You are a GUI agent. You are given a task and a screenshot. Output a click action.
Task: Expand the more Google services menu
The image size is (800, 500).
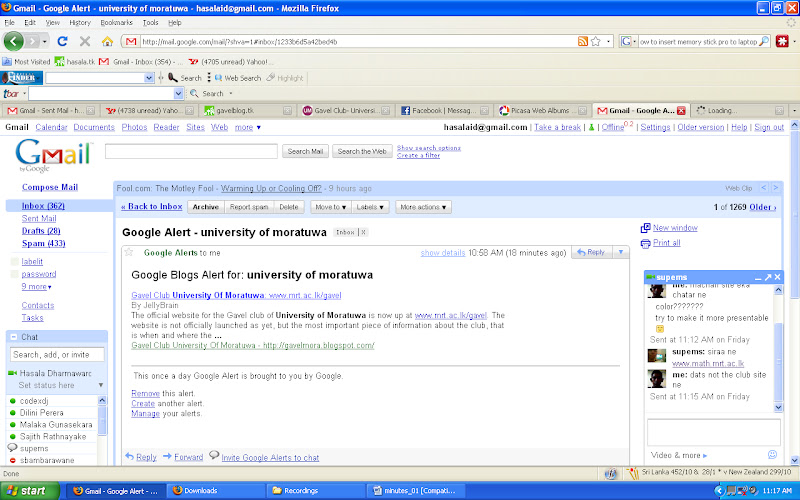(247, 127)
